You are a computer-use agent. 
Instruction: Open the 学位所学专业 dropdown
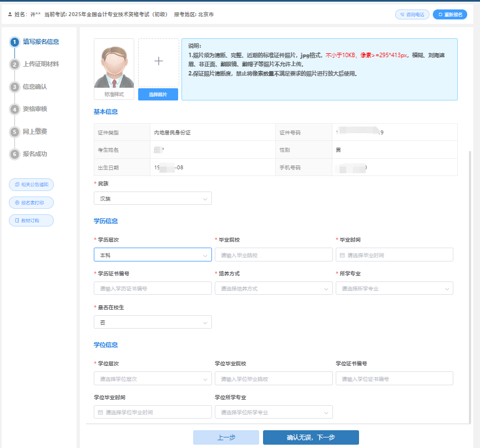[x=274, y=412]
